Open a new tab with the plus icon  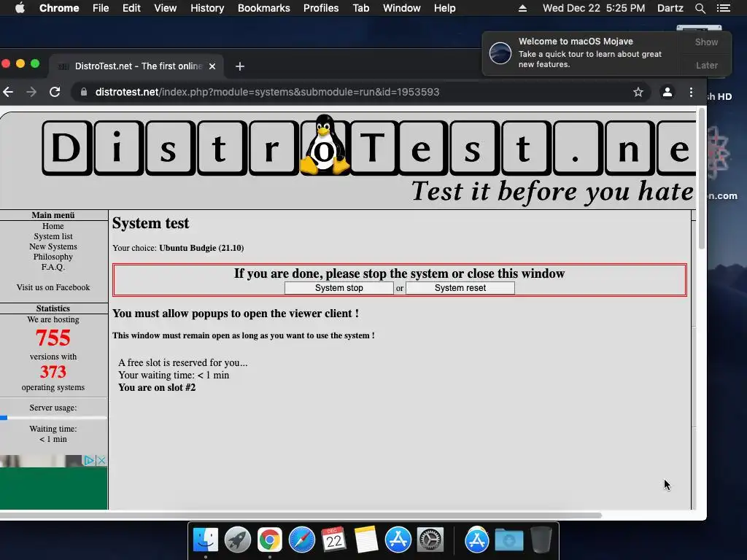240,66
